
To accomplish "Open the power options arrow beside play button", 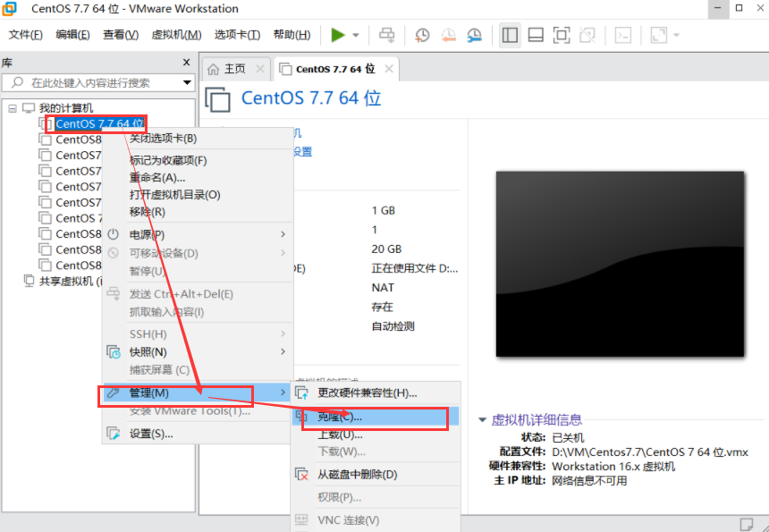I will point(356,35).
